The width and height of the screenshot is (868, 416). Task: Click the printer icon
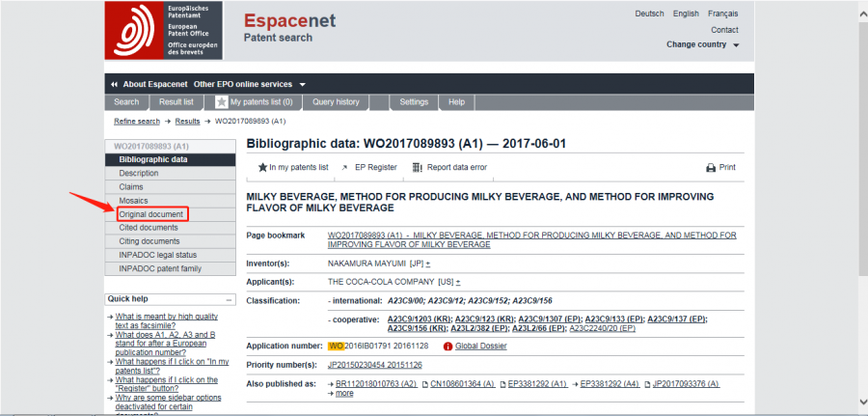712,168
